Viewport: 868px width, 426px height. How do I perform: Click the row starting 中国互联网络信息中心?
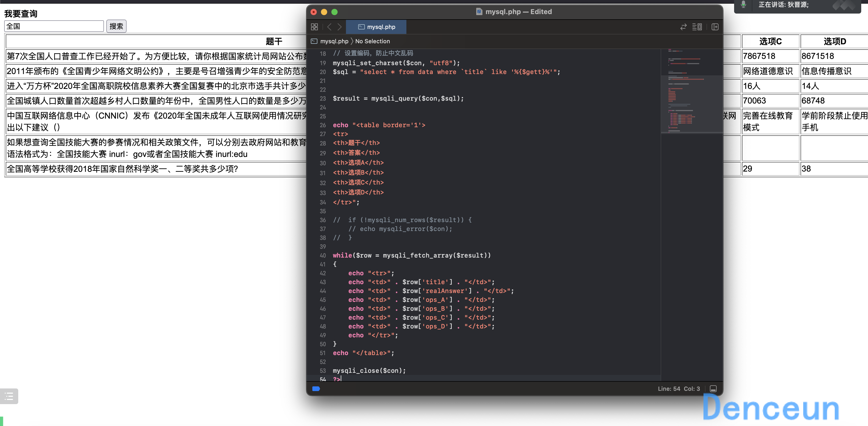(x=156, y=121)
